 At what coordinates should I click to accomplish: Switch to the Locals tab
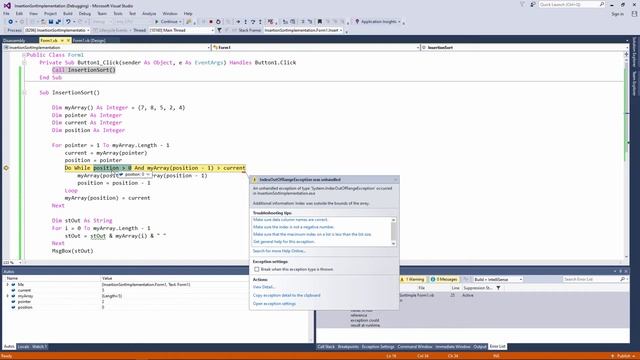pyautogui.click(x=23, y=347)
